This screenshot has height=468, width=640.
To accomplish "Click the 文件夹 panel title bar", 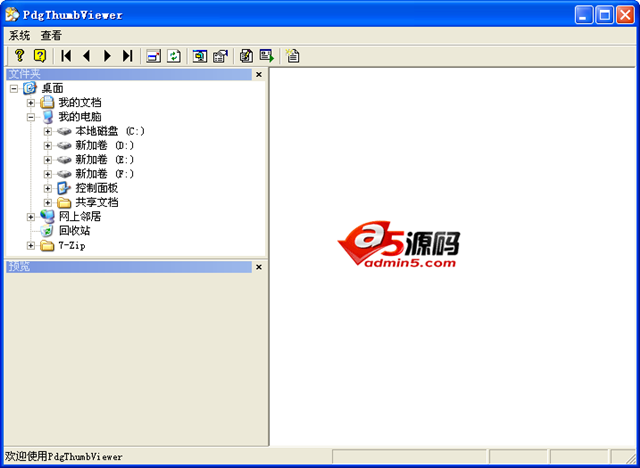I will pos(129,74).
